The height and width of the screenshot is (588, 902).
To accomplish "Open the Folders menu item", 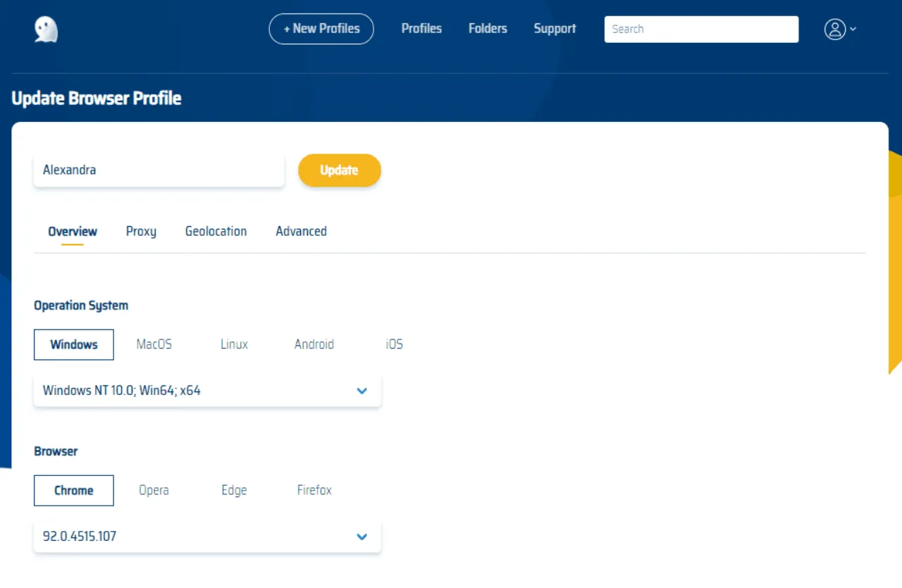I will pyautogui.click(x=488, y=29).
